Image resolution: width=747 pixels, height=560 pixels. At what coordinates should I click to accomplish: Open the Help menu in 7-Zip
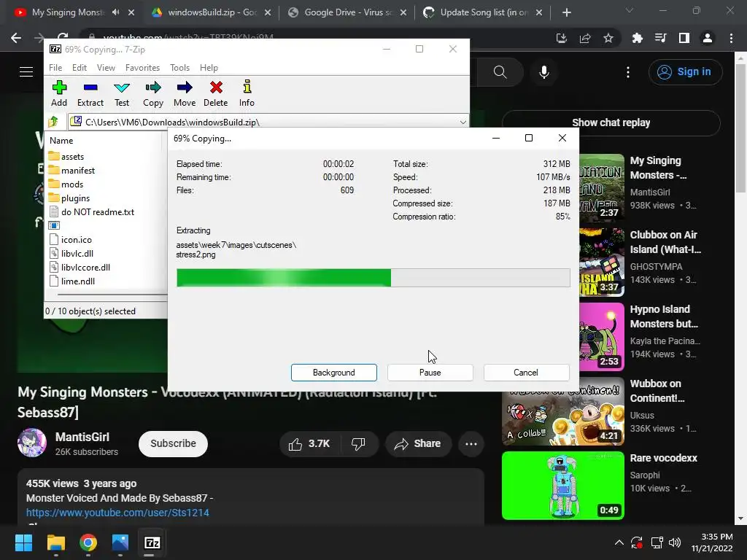pyautogui.click(x=209, y=68)
